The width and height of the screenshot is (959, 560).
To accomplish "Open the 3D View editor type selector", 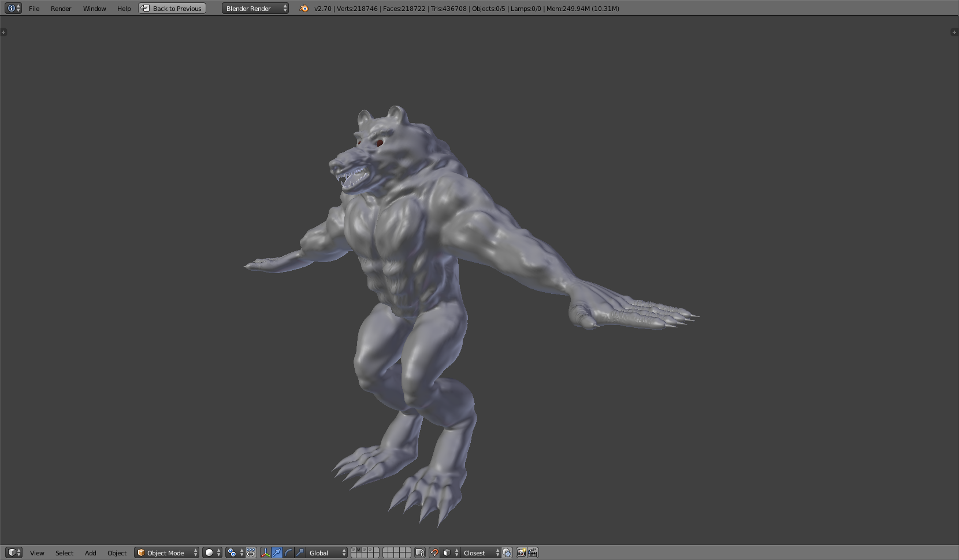I will pyautogui.click(x=14, y=552).
